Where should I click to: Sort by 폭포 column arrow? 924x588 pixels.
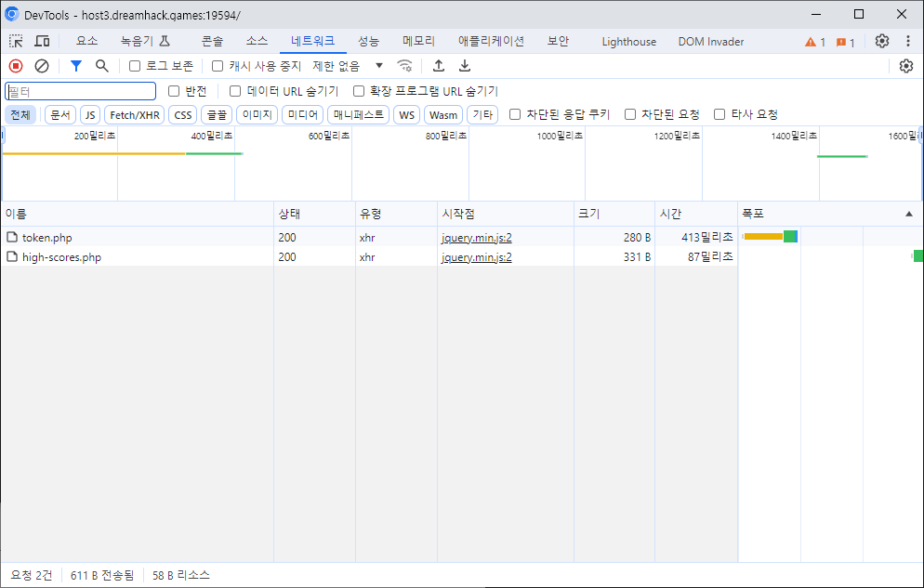point(908,214)
